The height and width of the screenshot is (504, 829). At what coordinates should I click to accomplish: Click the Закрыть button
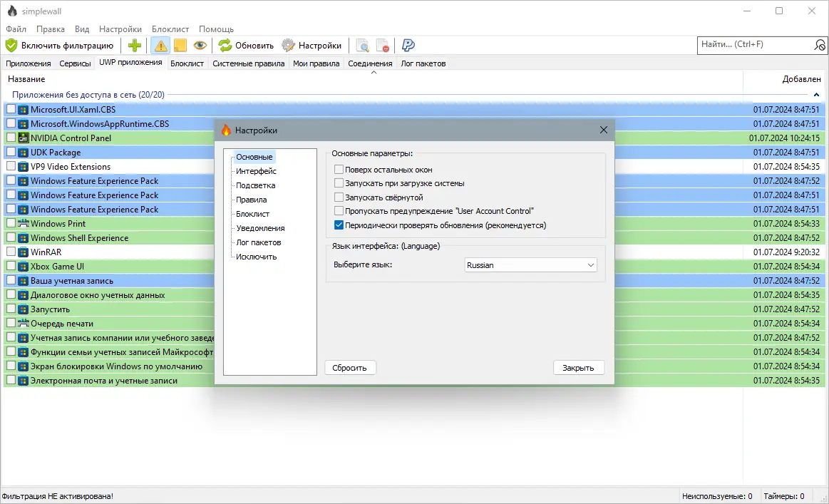click(578, 368)
